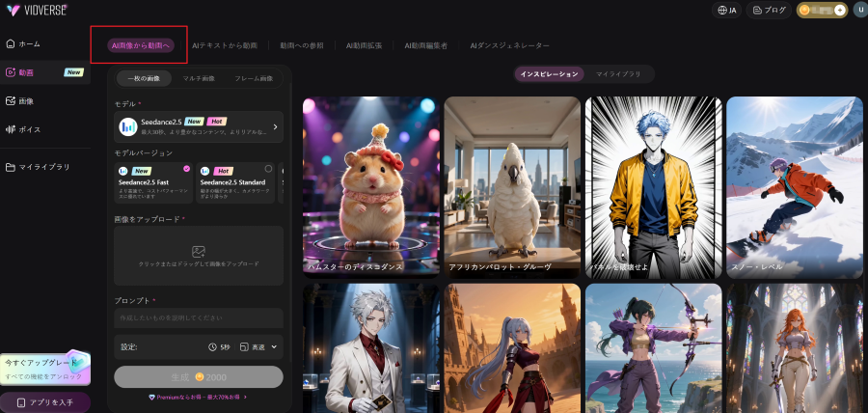Select the Seedance2.5 Standard radio button
Image resolution: width=868 pixels, height=413 pixels.
pos(268,168)
